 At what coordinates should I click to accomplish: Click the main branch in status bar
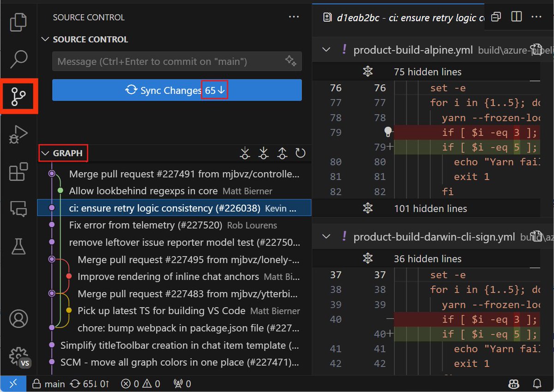point(48,384)
